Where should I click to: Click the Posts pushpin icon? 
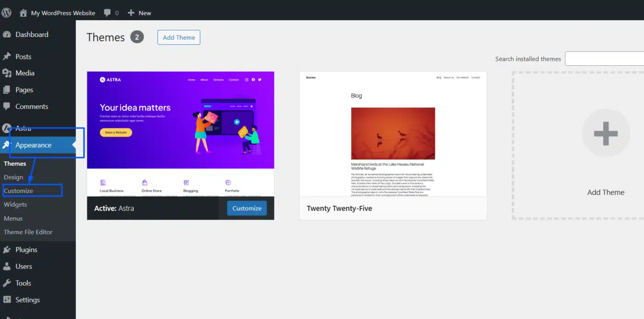(7, 57)
